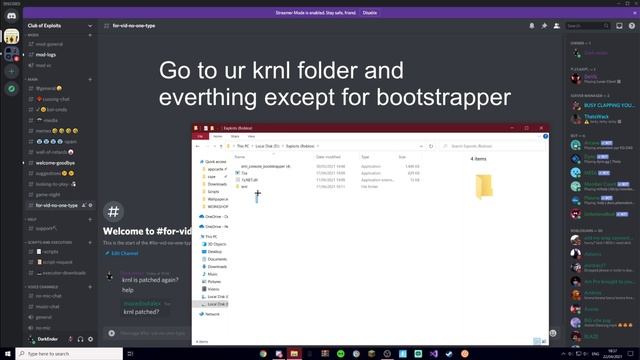
Task: Edit channel gear on for-vid-no-one-type row
Action: coord(91,205)
